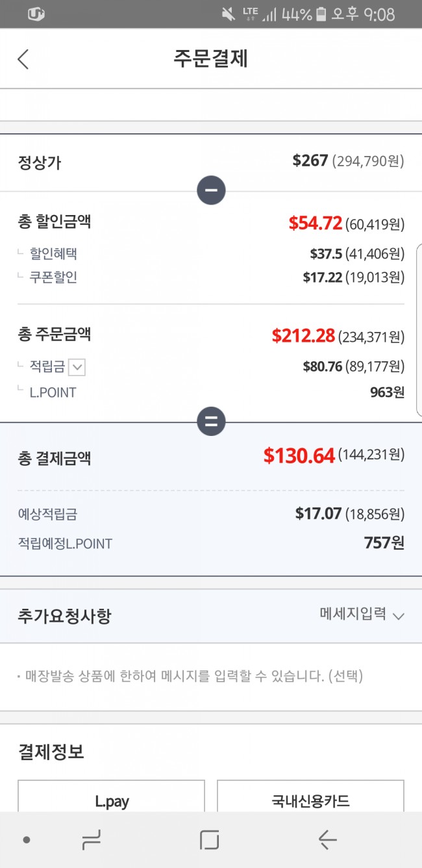Screen dimensions: 422x868
Task: Tap the Android back navigation button
Action: pos(327,840)
